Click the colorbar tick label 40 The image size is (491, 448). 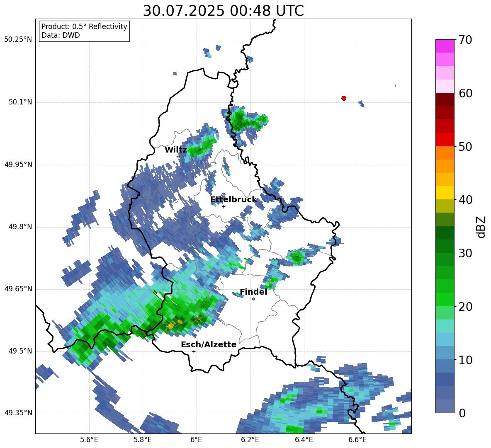(465, 200)
